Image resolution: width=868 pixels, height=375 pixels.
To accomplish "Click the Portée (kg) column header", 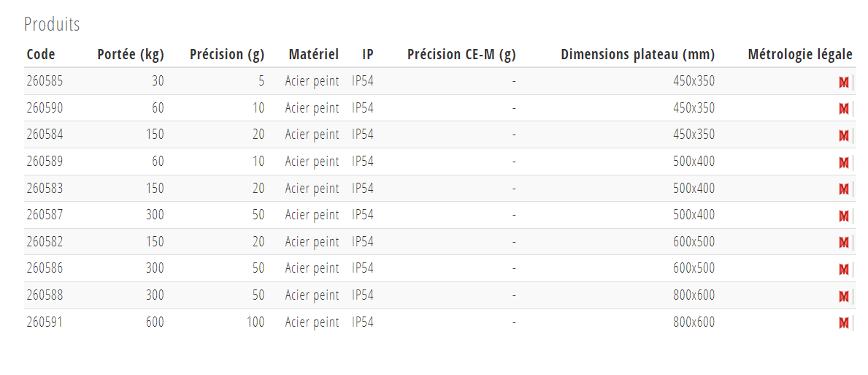I will 131,54.
